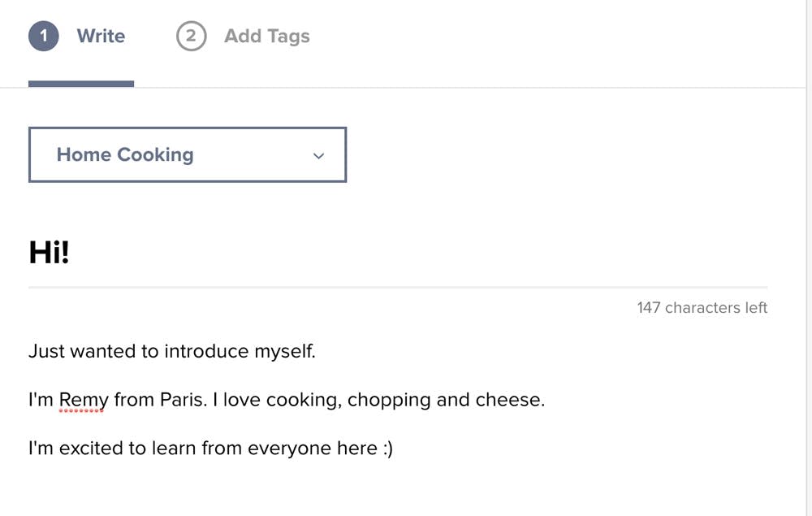Click the "Home Cooking" label text
The image size is (812, 516).
click(125, 154)
